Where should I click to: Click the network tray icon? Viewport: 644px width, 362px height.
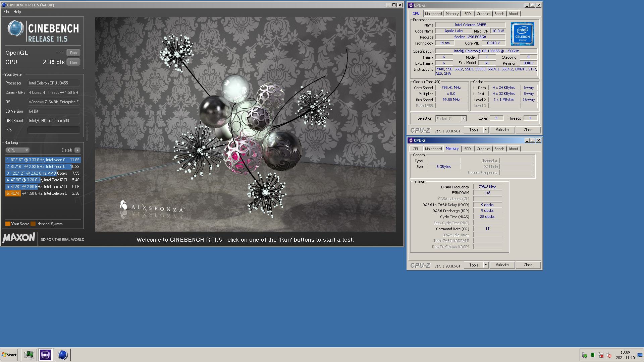point(601,355)
